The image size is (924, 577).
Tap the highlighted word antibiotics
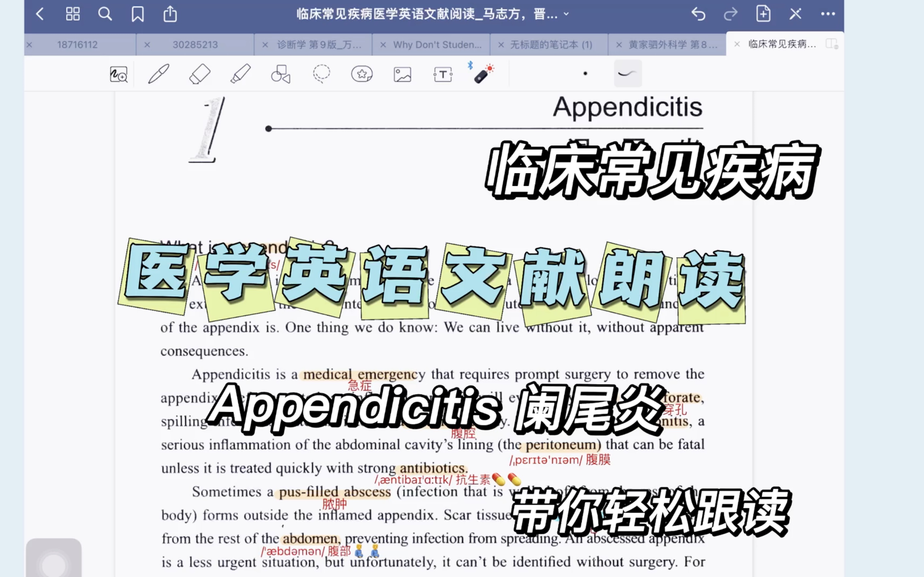coord(433,468)
